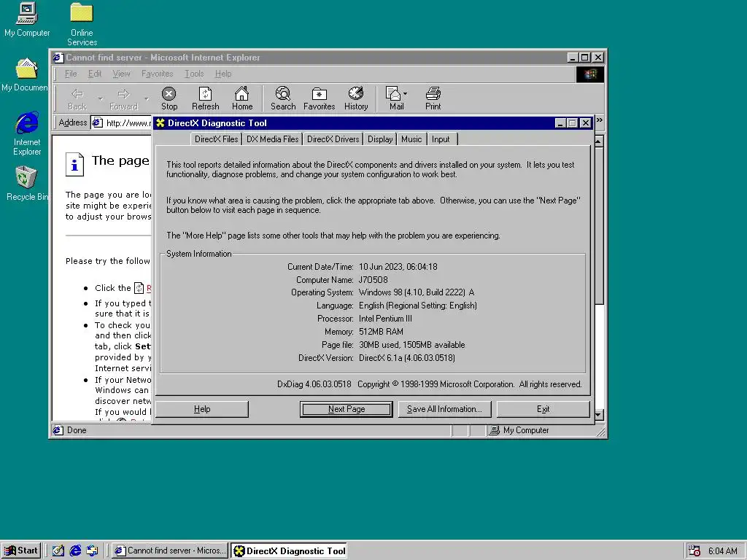
Task: Click the Computer Name value J70508
Action: [x=373, y=280]
